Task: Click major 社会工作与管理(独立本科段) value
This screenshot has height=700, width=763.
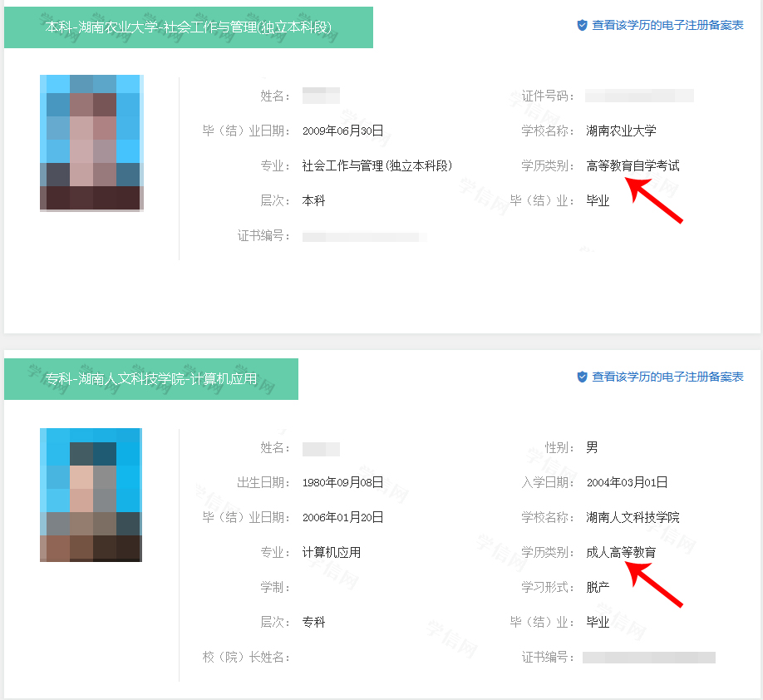Action: coord(377,166)
